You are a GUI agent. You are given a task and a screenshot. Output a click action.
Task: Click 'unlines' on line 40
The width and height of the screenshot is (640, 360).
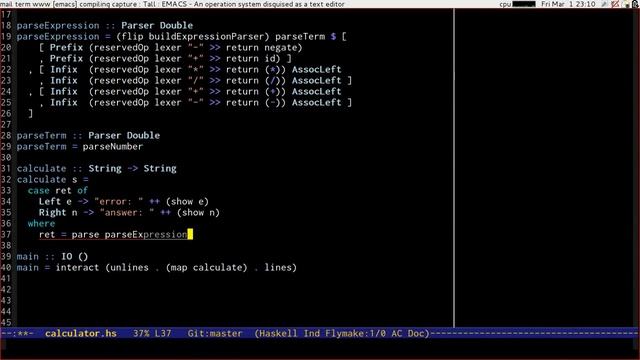pyautogui.click(x=129, y=267)
